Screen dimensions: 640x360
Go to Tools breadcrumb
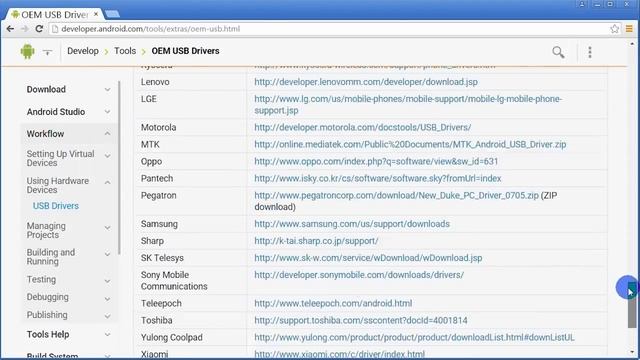click(x=125, y=51)
